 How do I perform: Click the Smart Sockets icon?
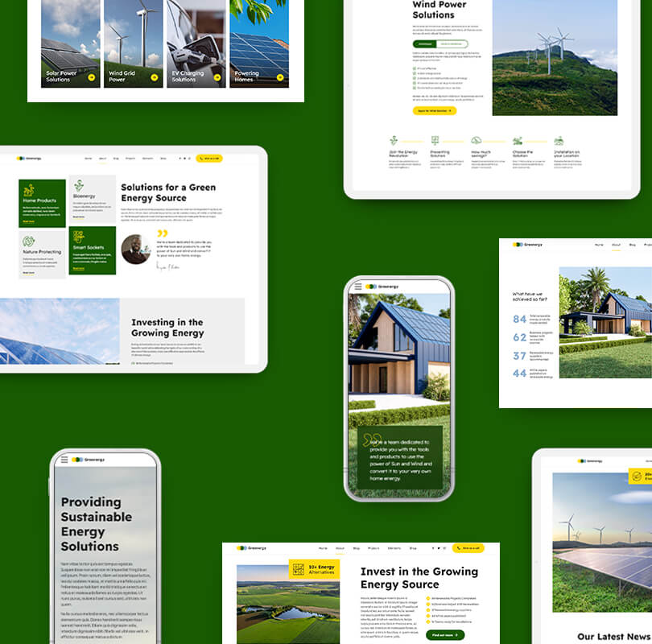(x=79, y=237)
